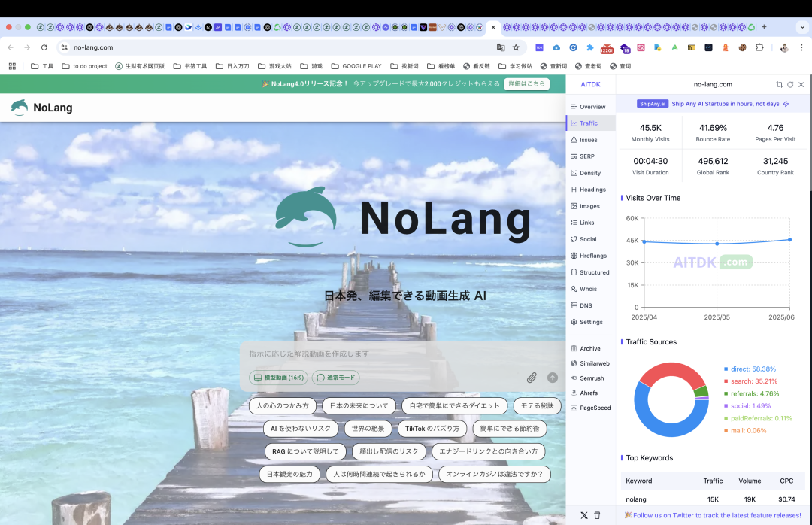The image size is (812, 525).
Task: Click the browser back arrow
Action: (x=11, y=47)
